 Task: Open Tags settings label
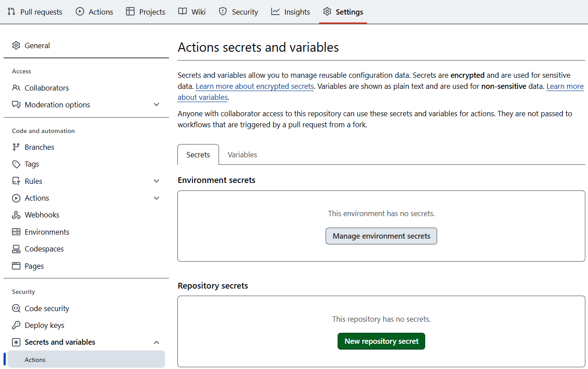tap(32, 164)
